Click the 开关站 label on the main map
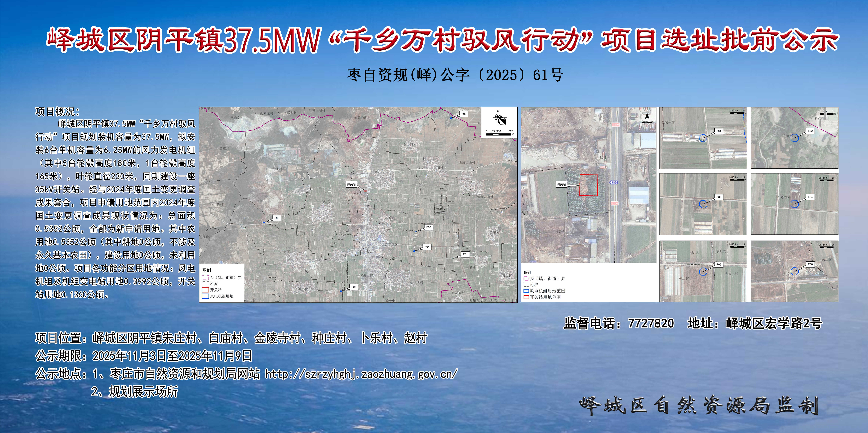 (351, 185)
